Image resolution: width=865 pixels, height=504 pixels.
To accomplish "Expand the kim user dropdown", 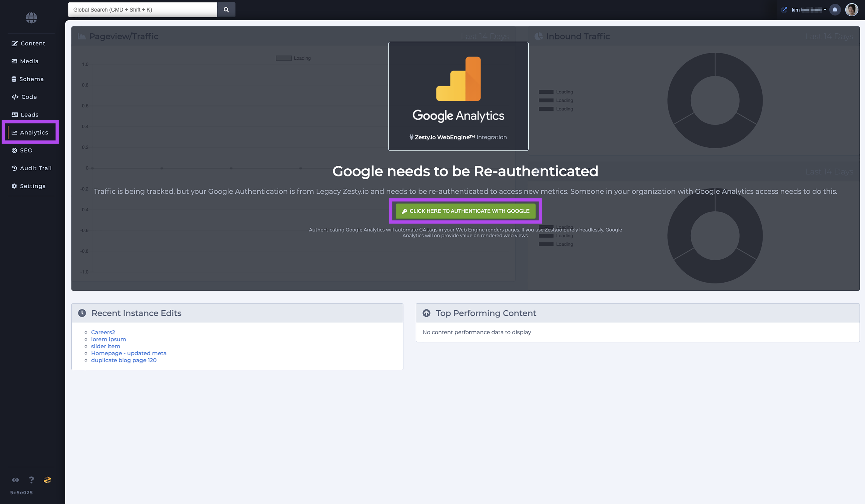I will click(809, 10).
